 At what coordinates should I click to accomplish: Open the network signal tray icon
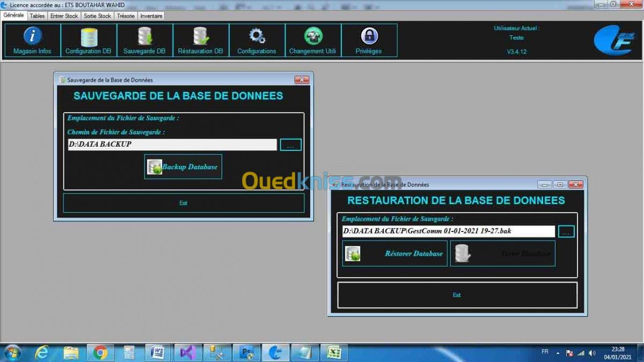(581, 353)
